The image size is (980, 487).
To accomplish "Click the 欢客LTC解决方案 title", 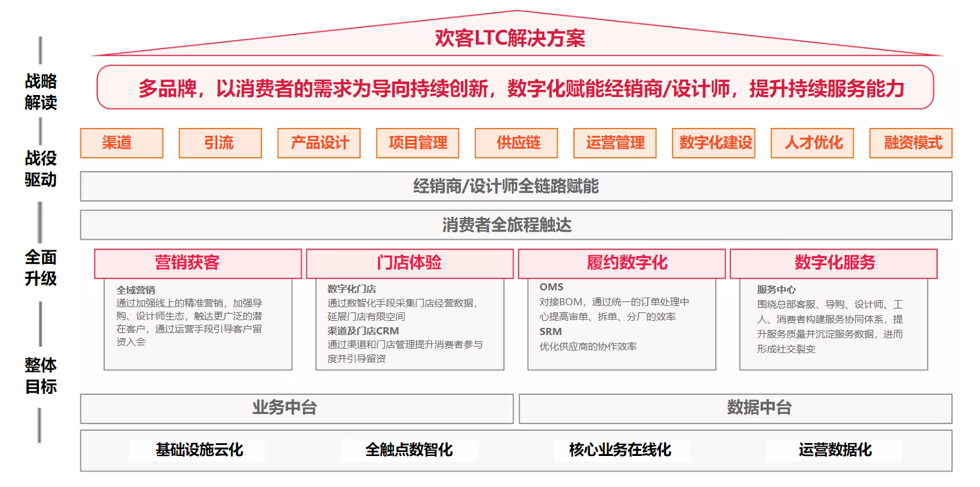I will [x=510, y=39].
